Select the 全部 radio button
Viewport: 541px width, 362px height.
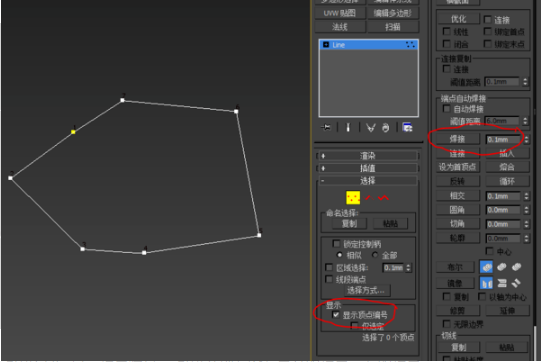[x=375, y=255]
